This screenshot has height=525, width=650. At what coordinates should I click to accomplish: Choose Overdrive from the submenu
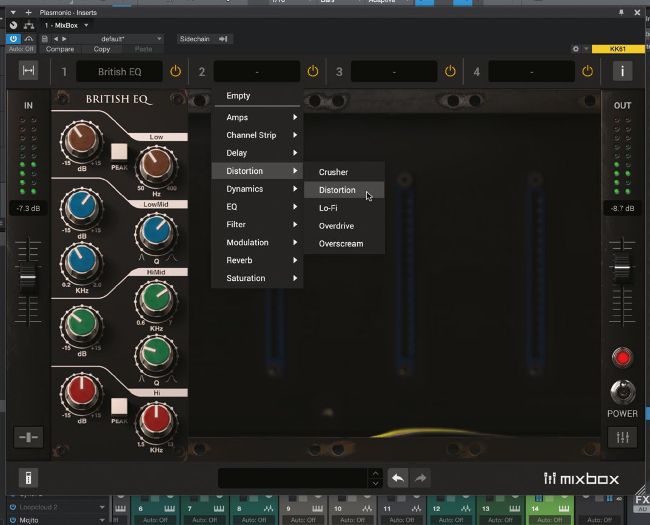(344, 226)
